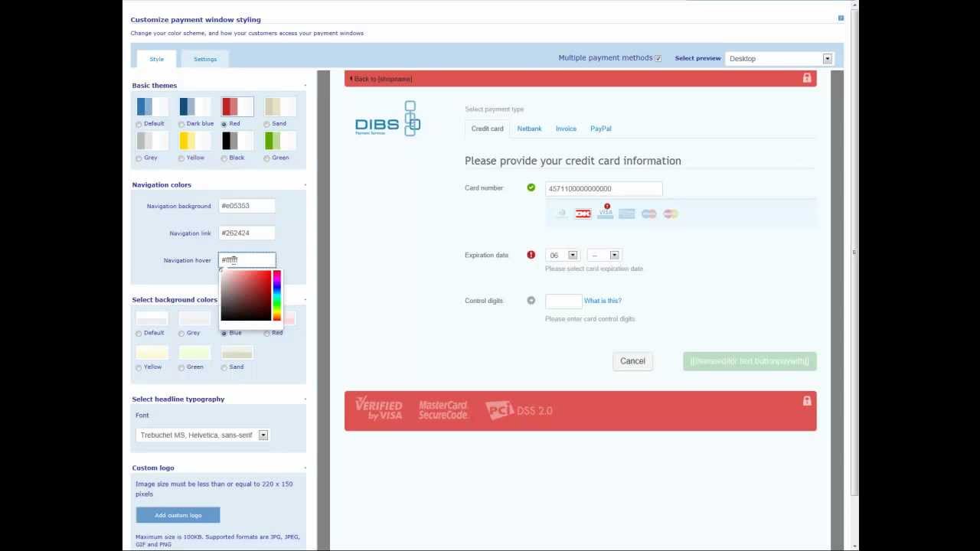This screenshot has height=551, width=980.
Task: Click the Card number input field
Action: point(603,188)
